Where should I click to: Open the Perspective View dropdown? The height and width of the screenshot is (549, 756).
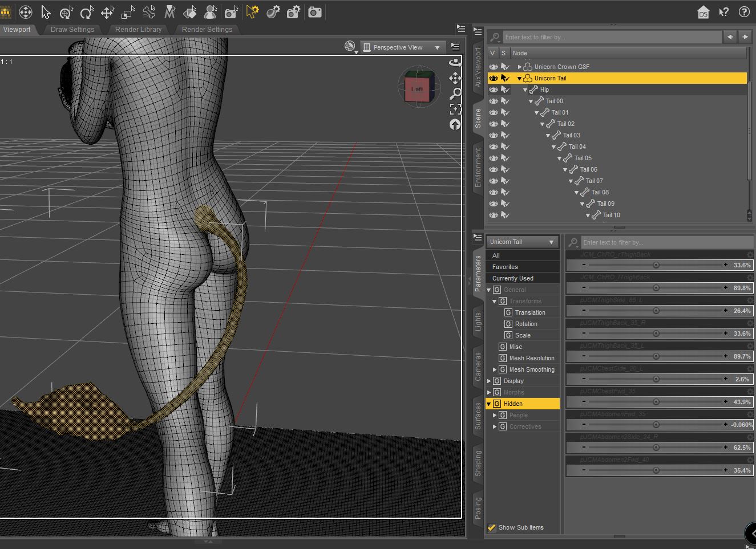tap(402, 47)
